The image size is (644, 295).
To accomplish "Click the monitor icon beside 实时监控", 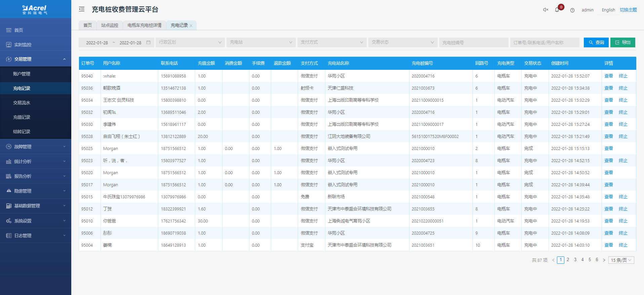I will (9, 45).
